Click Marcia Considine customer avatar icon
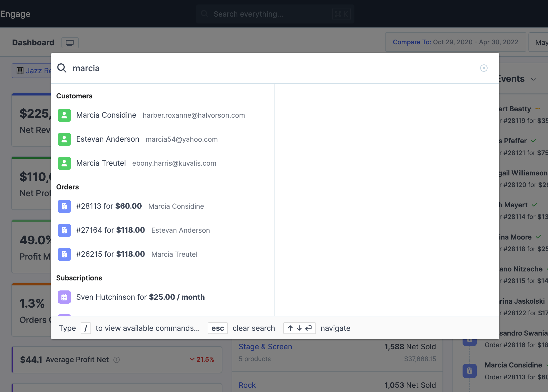The width and height of the screenshot is (548, 392). click(x=64, y=115)
